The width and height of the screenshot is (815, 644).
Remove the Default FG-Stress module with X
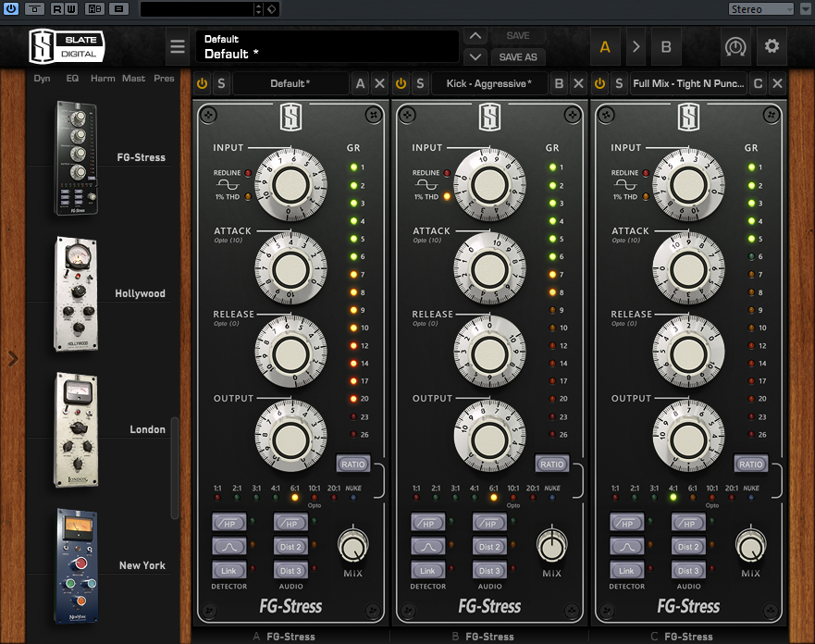click(x=379, y=84)
